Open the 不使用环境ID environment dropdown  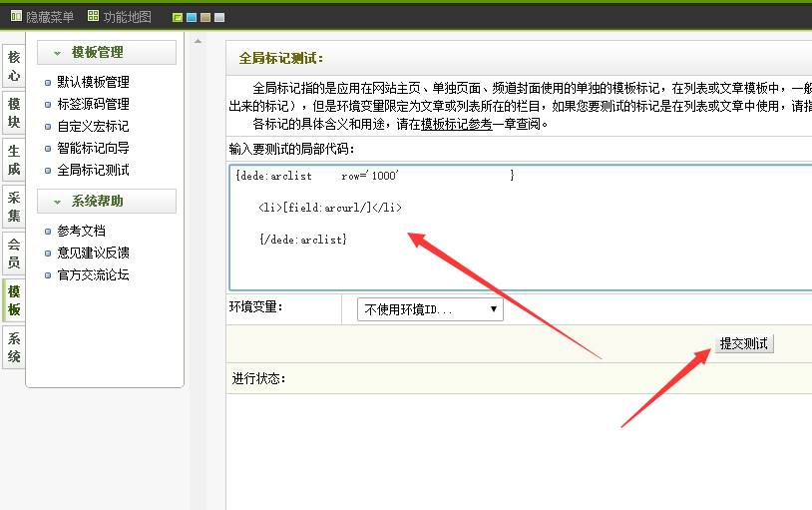click(x=430, y=309)
